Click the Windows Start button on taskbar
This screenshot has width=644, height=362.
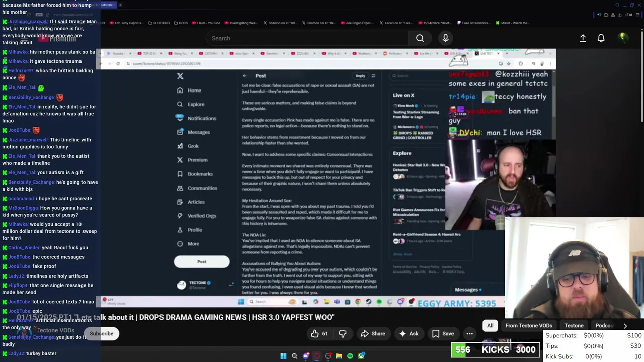283,356
